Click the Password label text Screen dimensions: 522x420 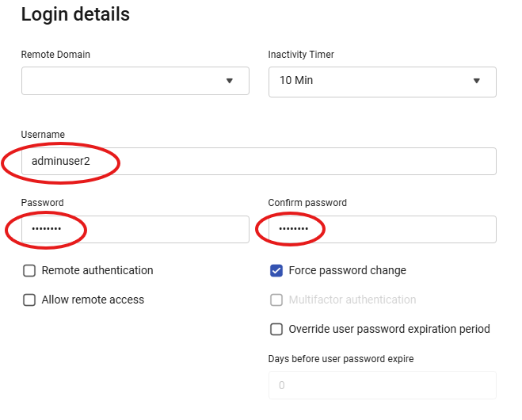pos(42,203)
